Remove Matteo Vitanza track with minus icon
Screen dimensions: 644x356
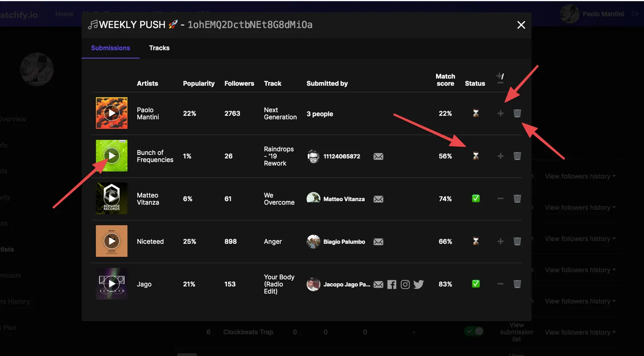click(x=500, y=199)
